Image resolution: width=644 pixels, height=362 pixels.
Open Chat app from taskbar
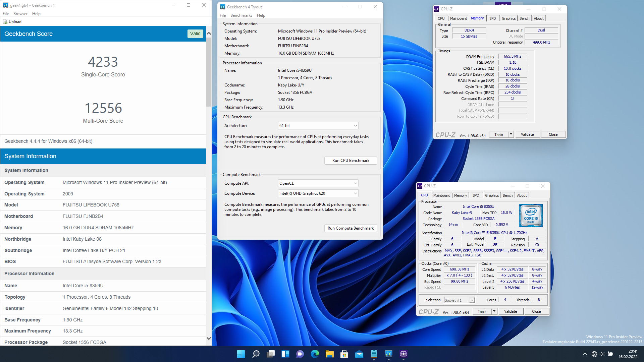coord(300,354)
